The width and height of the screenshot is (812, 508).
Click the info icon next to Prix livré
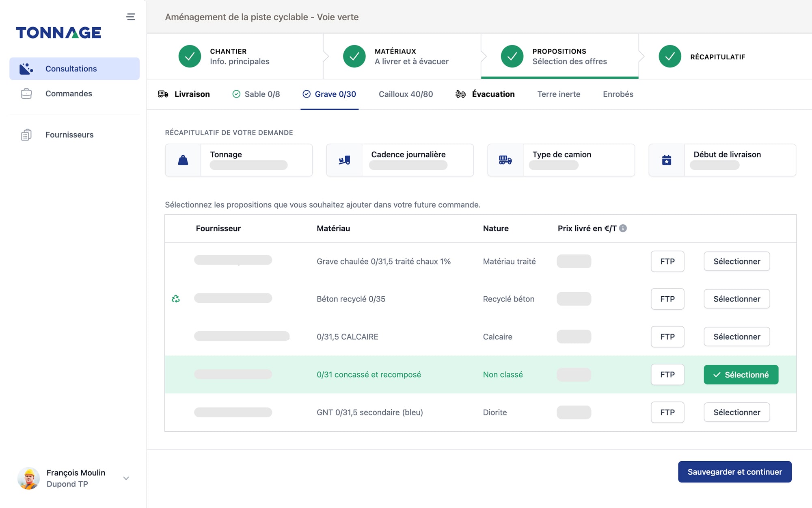(624, 228)
